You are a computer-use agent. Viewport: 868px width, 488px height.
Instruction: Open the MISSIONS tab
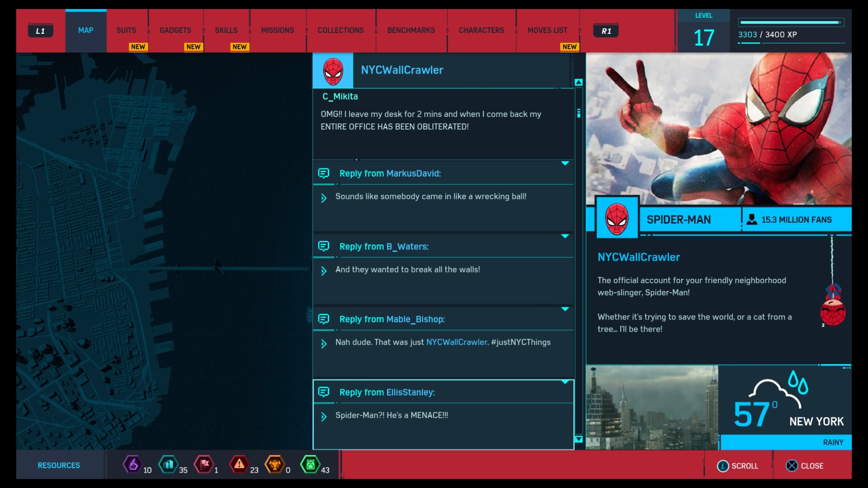(278, 30)
